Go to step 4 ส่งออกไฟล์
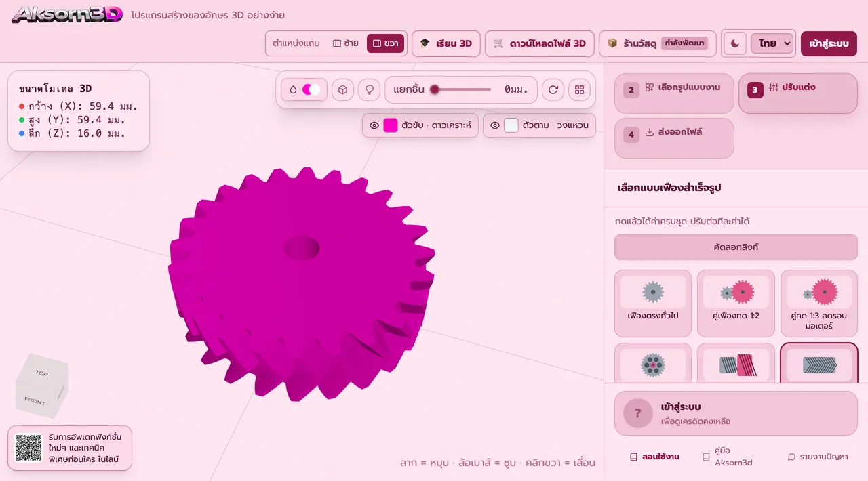 pyautogui.click(x=674, y=138)
